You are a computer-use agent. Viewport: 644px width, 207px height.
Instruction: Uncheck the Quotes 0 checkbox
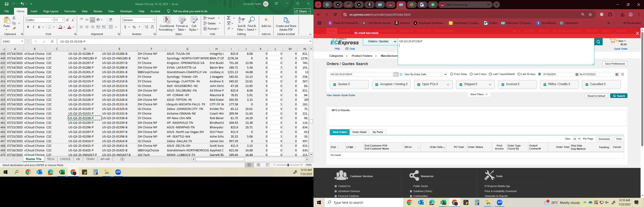(x=334, y=85)
